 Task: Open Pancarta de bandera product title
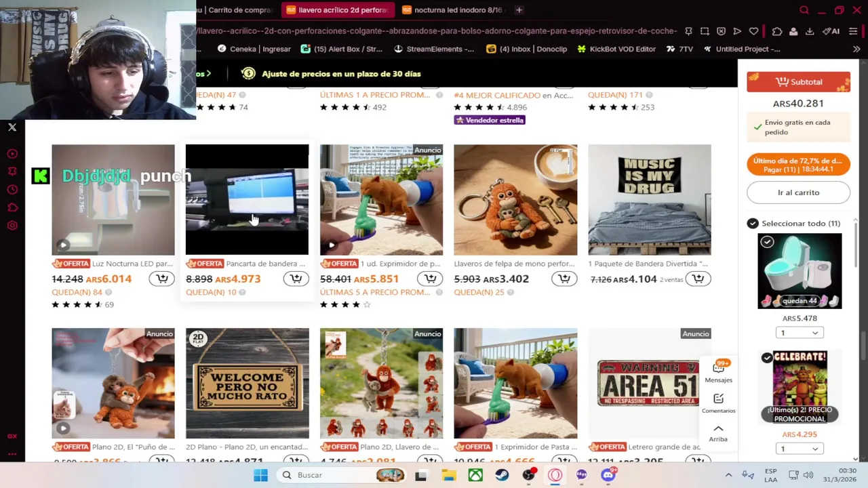coord(265,264)
